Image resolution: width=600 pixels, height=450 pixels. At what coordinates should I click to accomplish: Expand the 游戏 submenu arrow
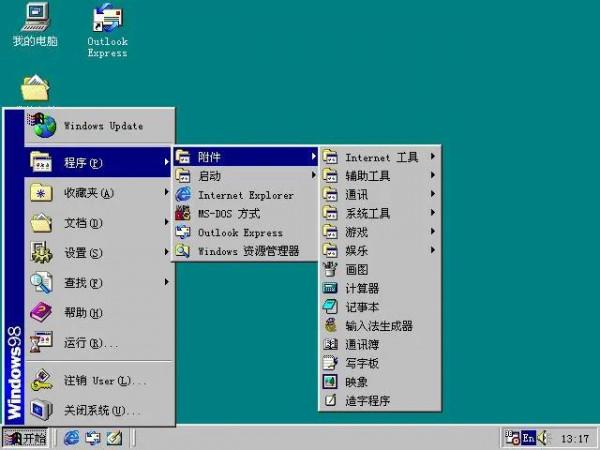point(433,231)
